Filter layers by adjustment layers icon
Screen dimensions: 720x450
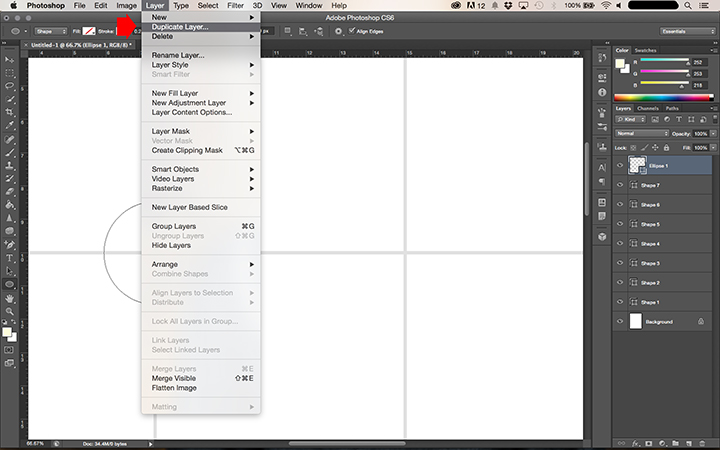click(x=667, y=119)
